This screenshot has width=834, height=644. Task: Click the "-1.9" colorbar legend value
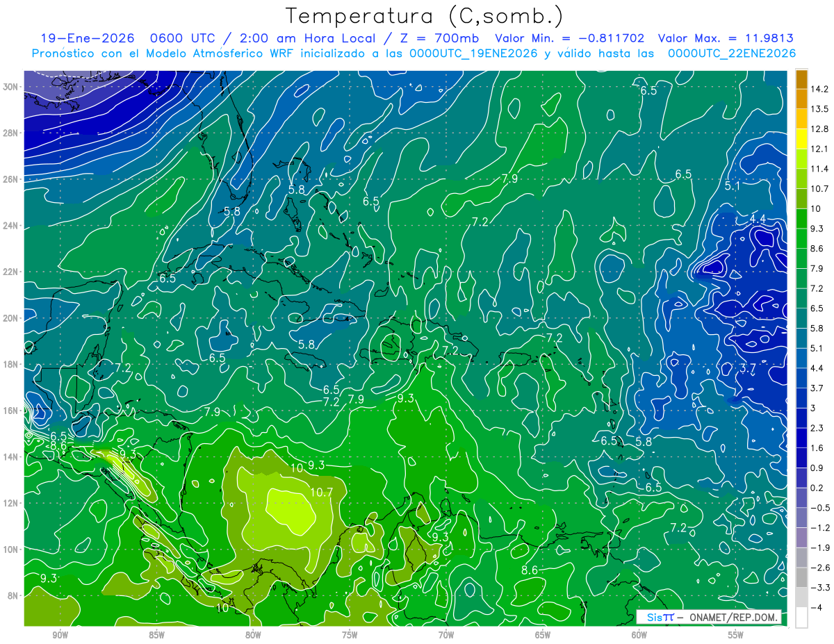tap(819, 547)
